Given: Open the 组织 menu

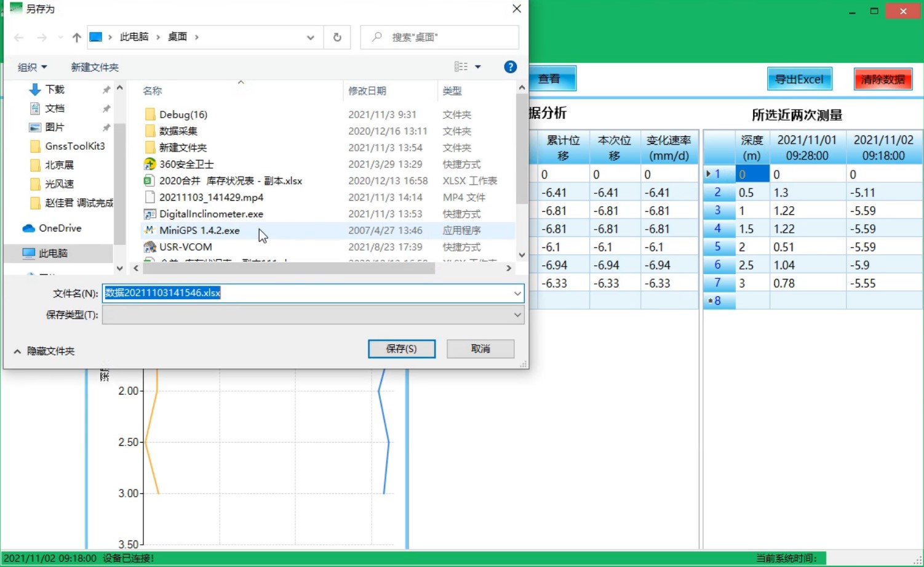Looking at the screenshot, I should coord(32,67).
